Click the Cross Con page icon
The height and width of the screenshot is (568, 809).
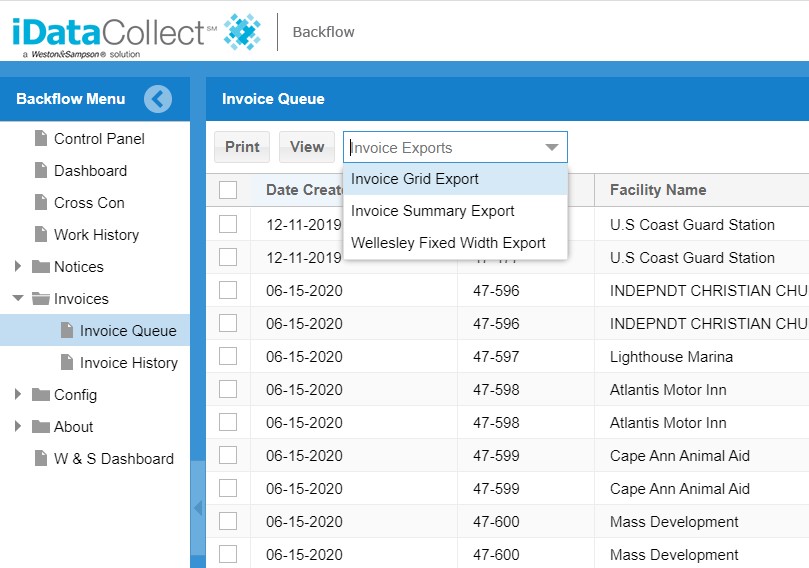[41, 202]
